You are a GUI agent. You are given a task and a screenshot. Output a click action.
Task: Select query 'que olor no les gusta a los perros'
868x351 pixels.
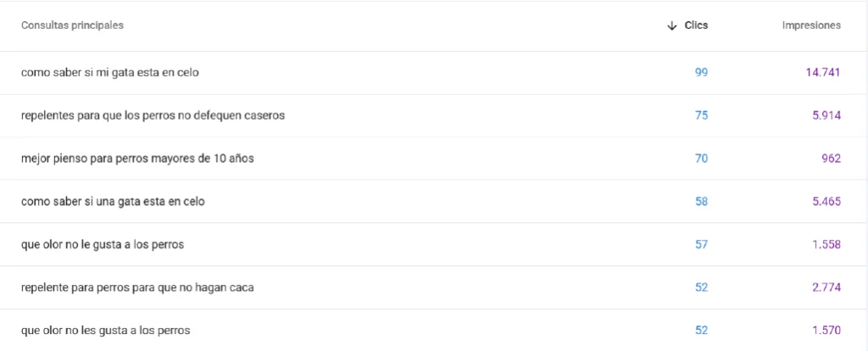click(105, 330)
